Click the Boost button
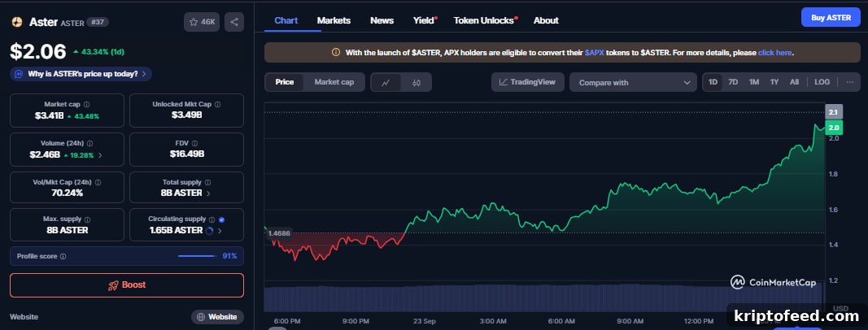This screenshot has height=330, width=868. [127, 285]
